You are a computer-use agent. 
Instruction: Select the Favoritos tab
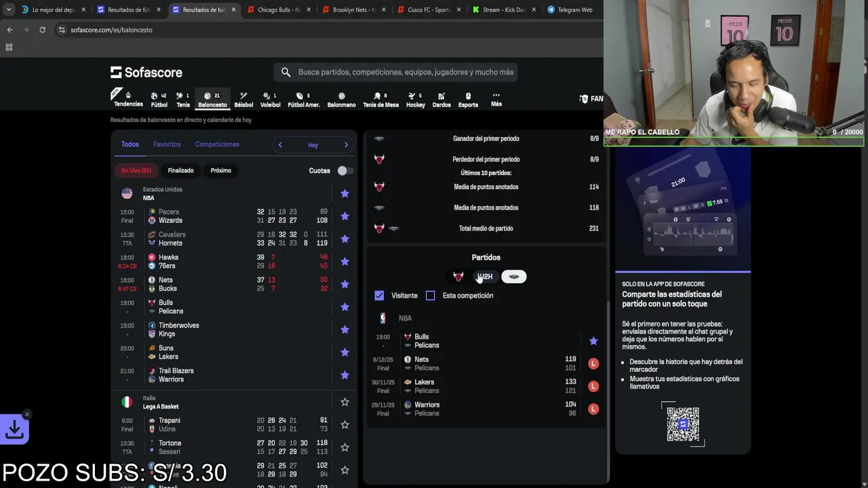167,144
